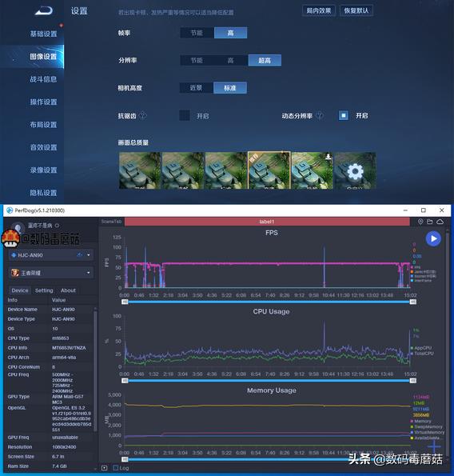Set 相机高度 to 标准
This screenshot has height=476, width=454.
[x=230, y=88]
